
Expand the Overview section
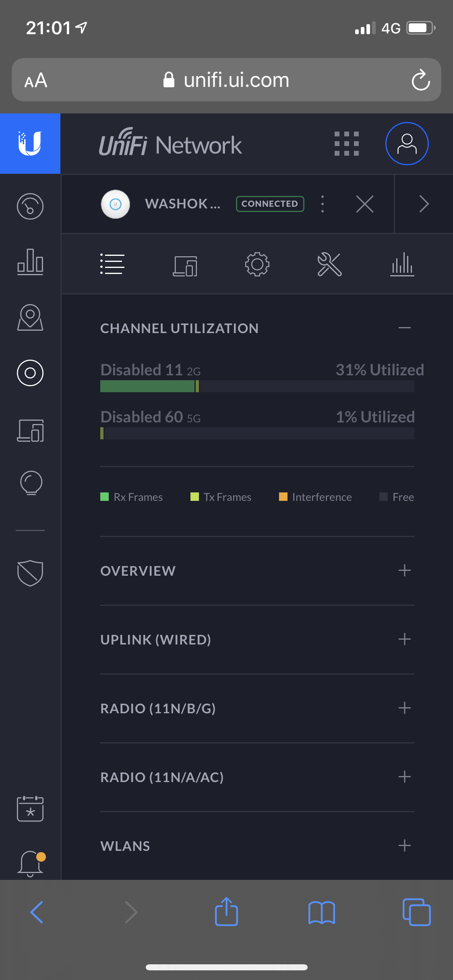pos(404,570)
